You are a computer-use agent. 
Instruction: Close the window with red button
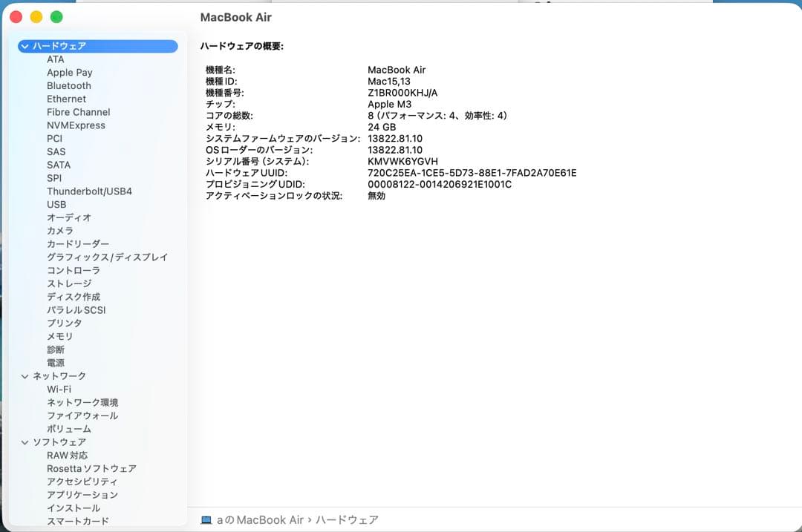(x=16, y=17)
